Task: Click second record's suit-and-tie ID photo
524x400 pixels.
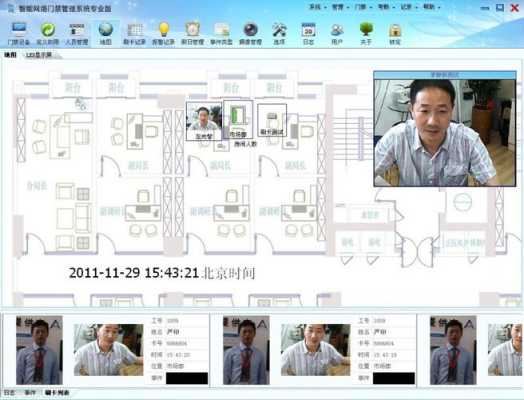Action: [246, 350]
